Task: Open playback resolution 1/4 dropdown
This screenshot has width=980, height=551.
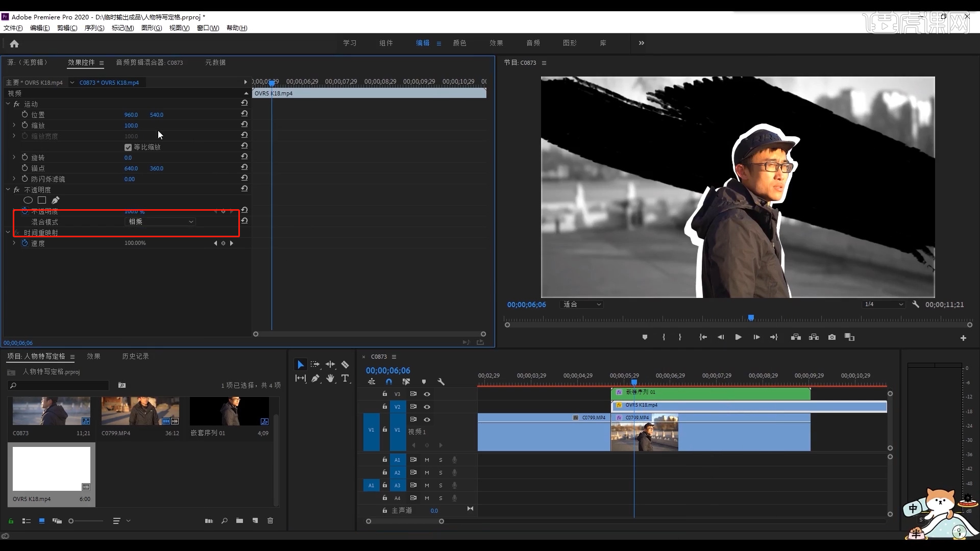Action: [x=884, y=304]
